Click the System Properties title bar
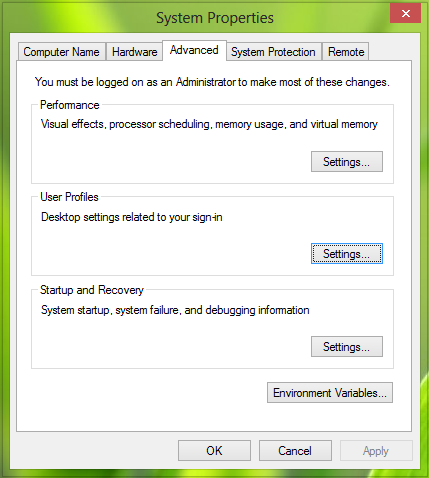 (x=215, y=18)
